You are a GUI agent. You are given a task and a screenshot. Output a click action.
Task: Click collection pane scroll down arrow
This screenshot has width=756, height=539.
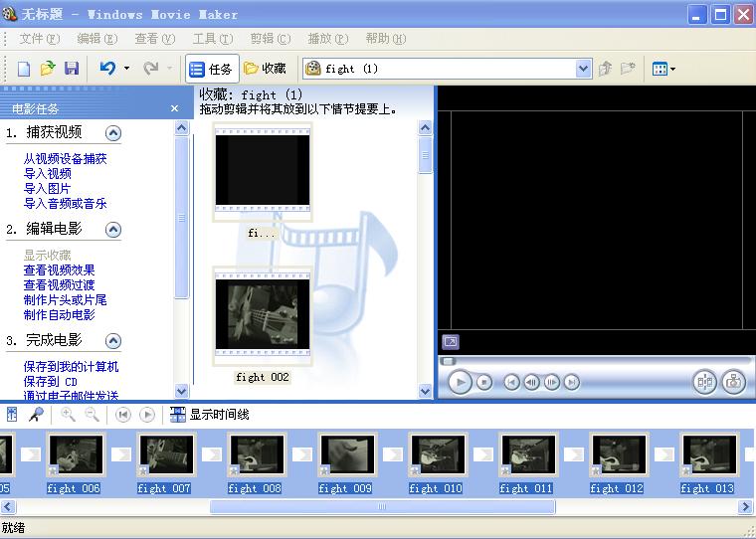[x=425, y=391]
